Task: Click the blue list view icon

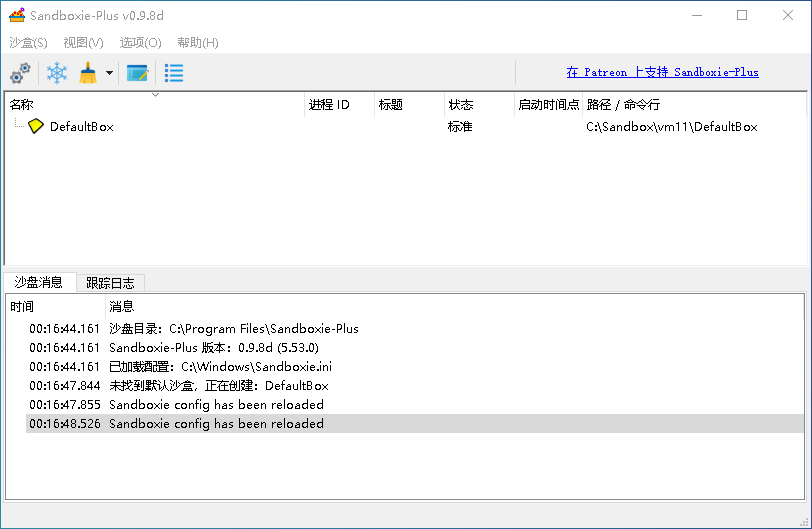Action: coord(174,73)
